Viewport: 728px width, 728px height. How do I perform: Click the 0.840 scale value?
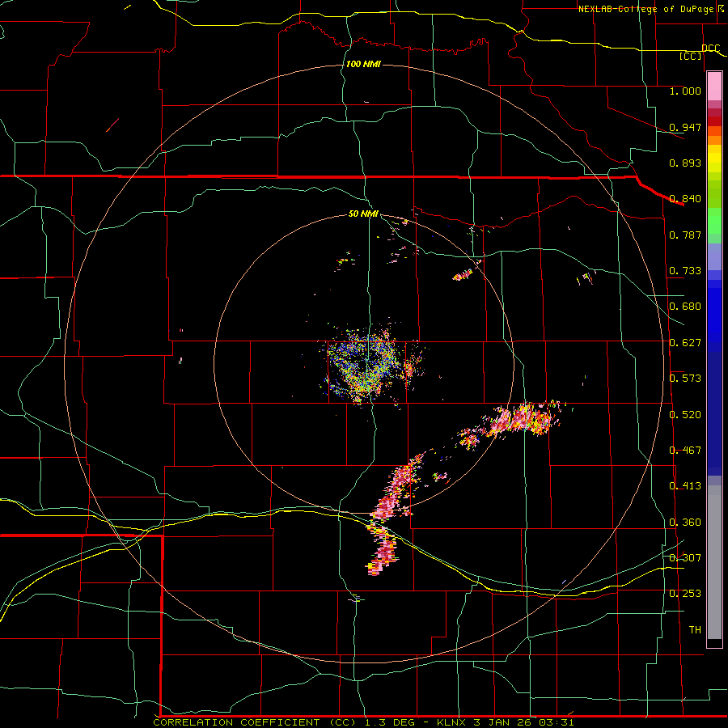tap(685, 199)
